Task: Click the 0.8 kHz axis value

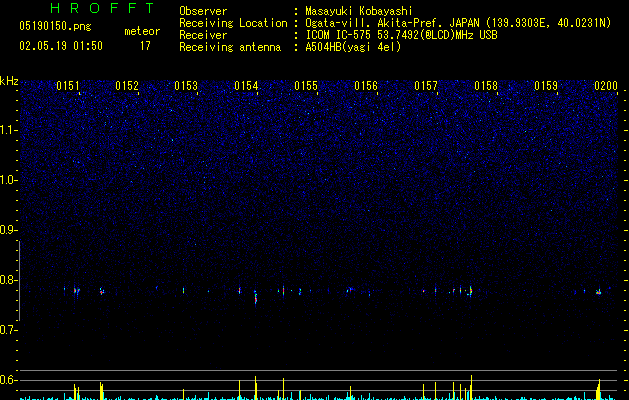Action: (8, 280)
